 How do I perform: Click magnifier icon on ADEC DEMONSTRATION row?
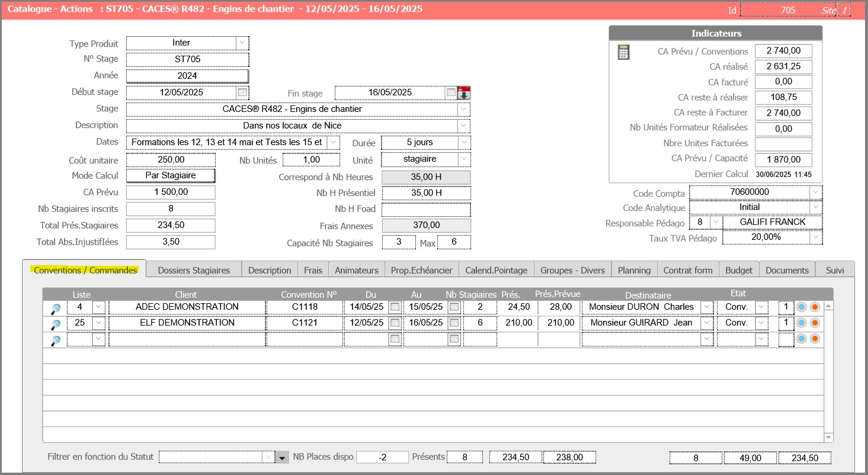click(55, 308)
